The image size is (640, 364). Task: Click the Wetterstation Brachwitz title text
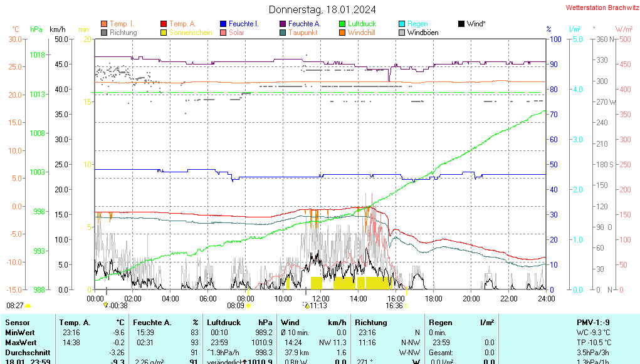(x=601, y=8)
